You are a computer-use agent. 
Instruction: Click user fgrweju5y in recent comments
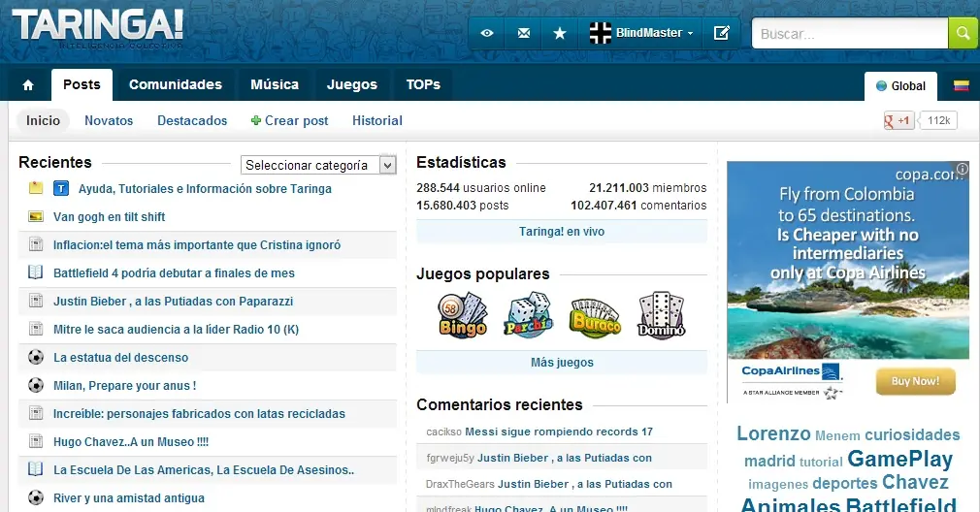[x=450, y=458]
